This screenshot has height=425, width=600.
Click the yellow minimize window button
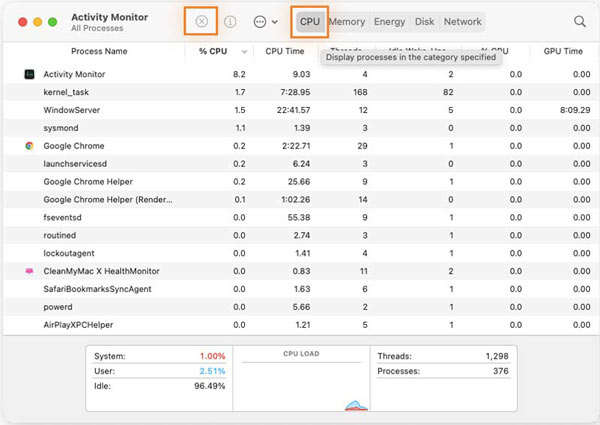tap(38, 22)
